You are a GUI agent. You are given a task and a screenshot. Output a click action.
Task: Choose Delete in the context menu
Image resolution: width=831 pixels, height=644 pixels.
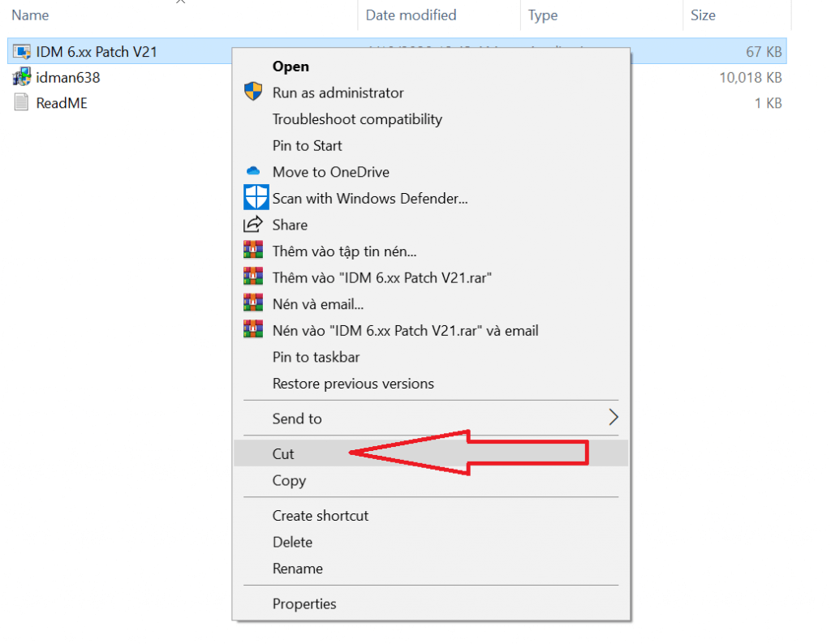292,543
